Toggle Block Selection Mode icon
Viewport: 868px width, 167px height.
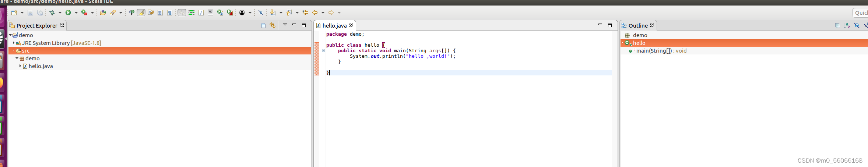(x=160, y=13)
